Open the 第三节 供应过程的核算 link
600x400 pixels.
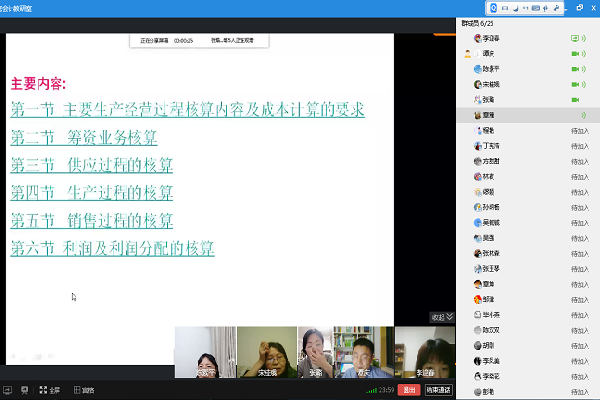[x=91, y=165]
